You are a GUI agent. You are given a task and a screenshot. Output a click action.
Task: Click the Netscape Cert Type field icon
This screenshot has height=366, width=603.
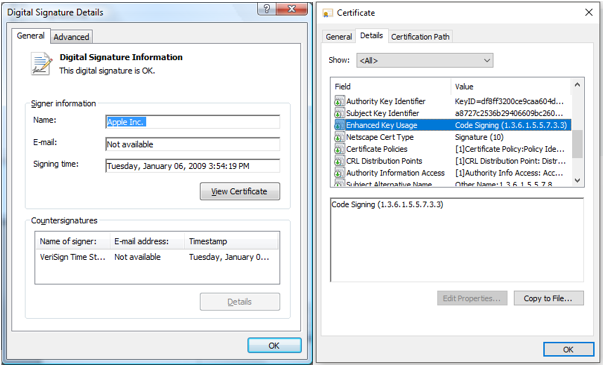338,137
